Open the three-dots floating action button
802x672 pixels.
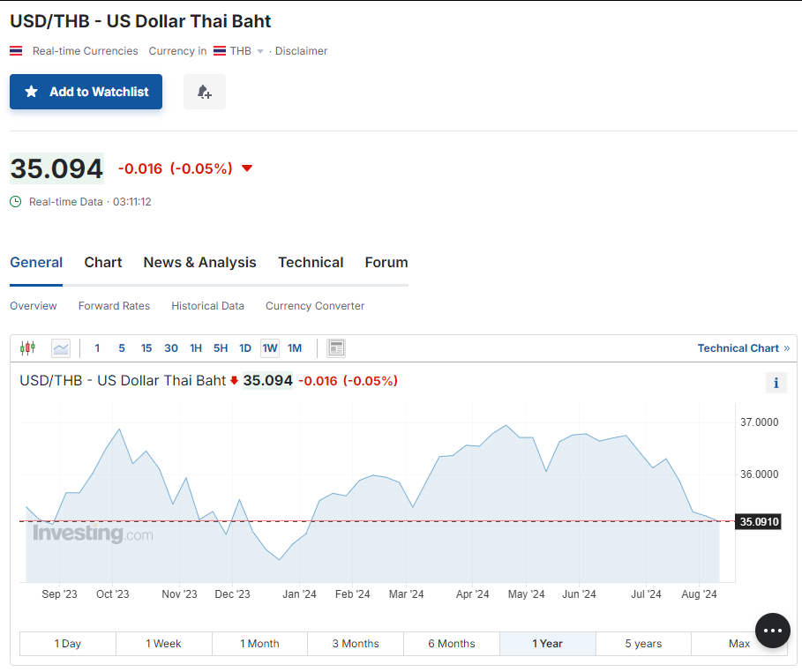pos(772,631)
